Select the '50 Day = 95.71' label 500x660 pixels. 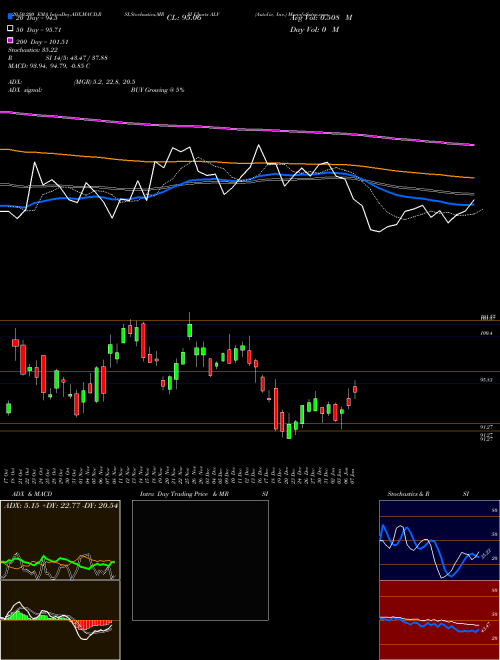tap(39, 29)
